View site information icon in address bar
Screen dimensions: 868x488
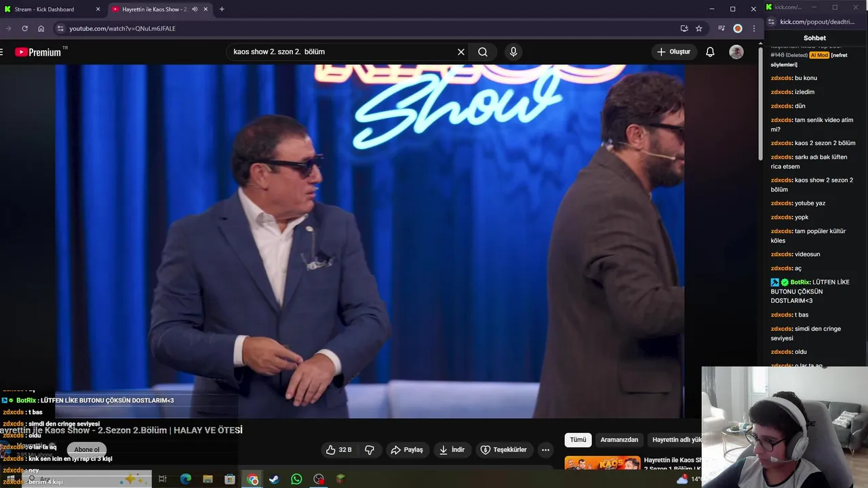(x=60, y=28)
